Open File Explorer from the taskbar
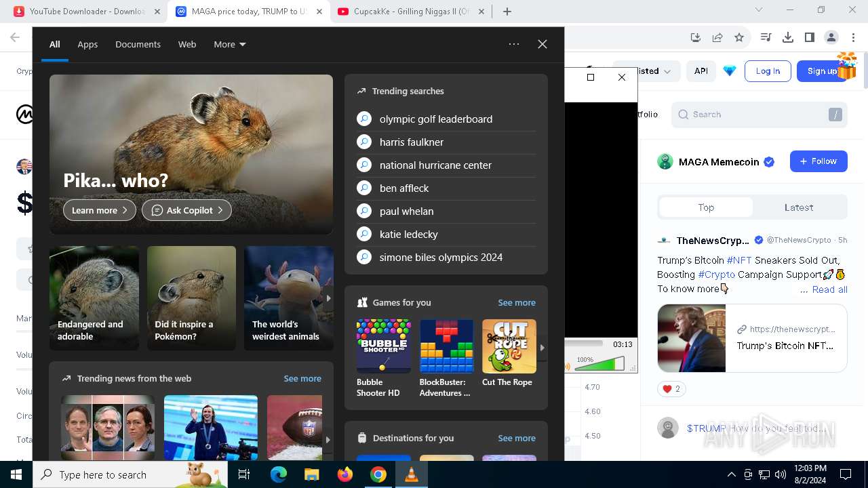The height and width of the screenshot is (488, 868). [311, 474]
